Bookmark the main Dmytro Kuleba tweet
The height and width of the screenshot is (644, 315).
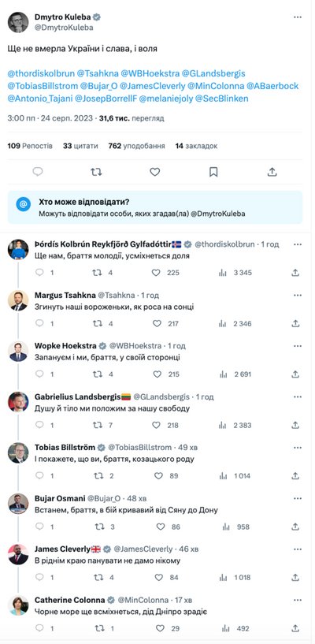[x=213, y=172]
